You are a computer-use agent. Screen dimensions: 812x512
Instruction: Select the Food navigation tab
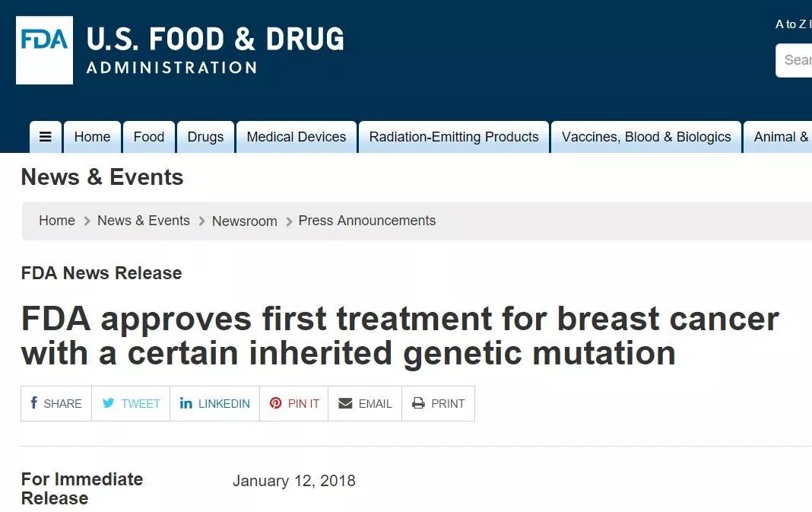tap(148, 137)
